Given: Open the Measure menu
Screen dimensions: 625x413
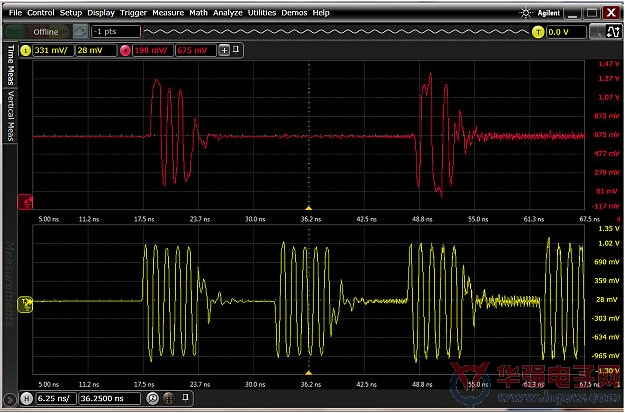Looking at the screenshot, I should pos(168,13).
